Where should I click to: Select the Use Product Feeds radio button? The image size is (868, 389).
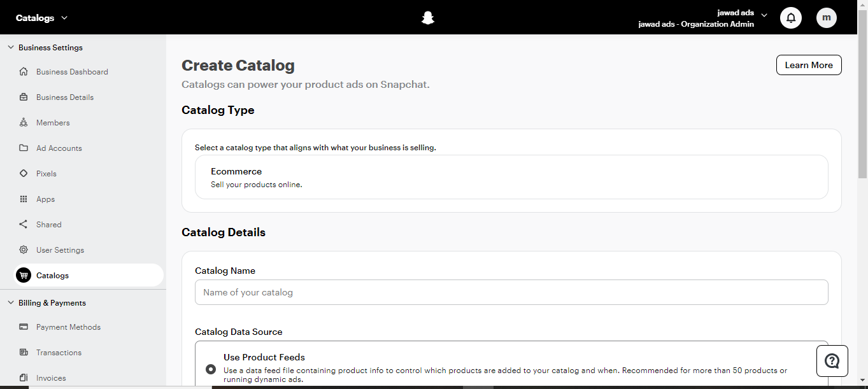(211, 369)
